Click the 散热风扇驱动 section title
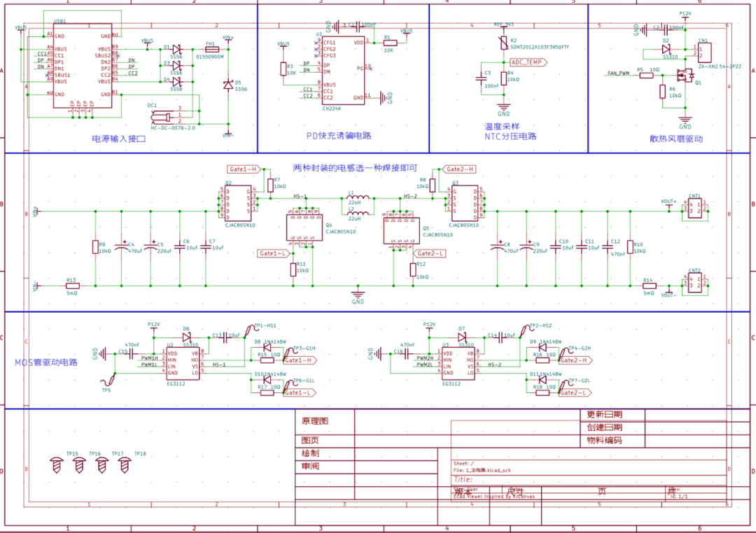The image size is (756, 533). coord(676,138)
